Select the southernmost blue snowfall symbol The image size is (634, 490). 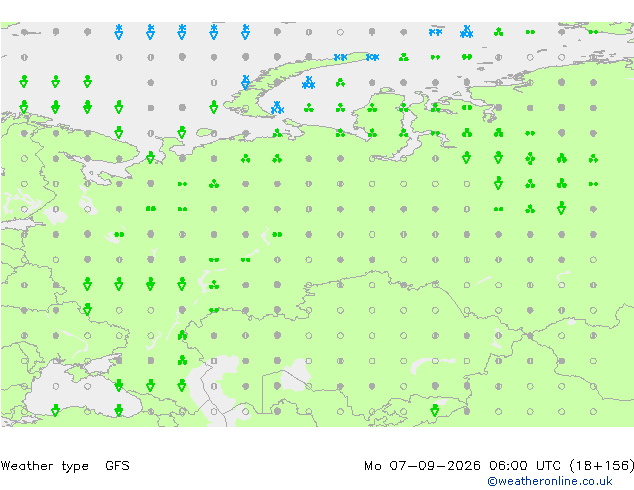click(x=277, y=108)
